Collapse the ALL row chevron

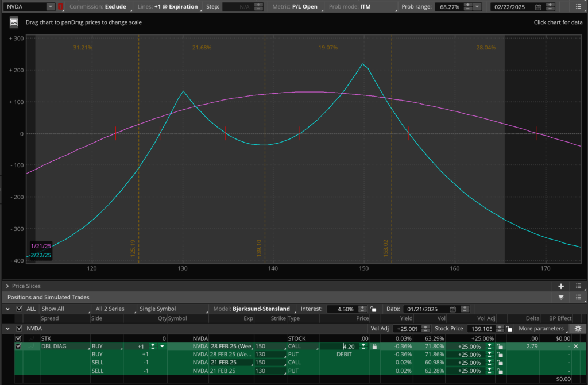[7, 309]
